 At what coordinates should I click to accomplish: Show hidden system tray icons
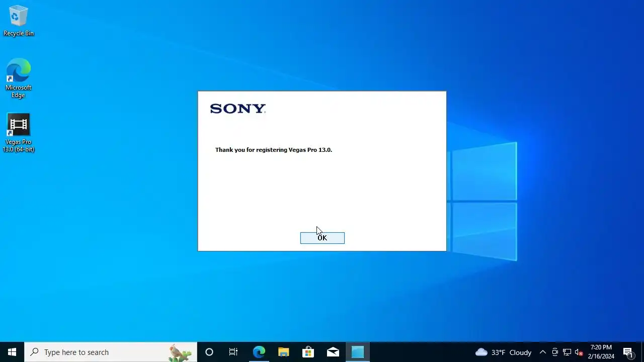point(543,352)
